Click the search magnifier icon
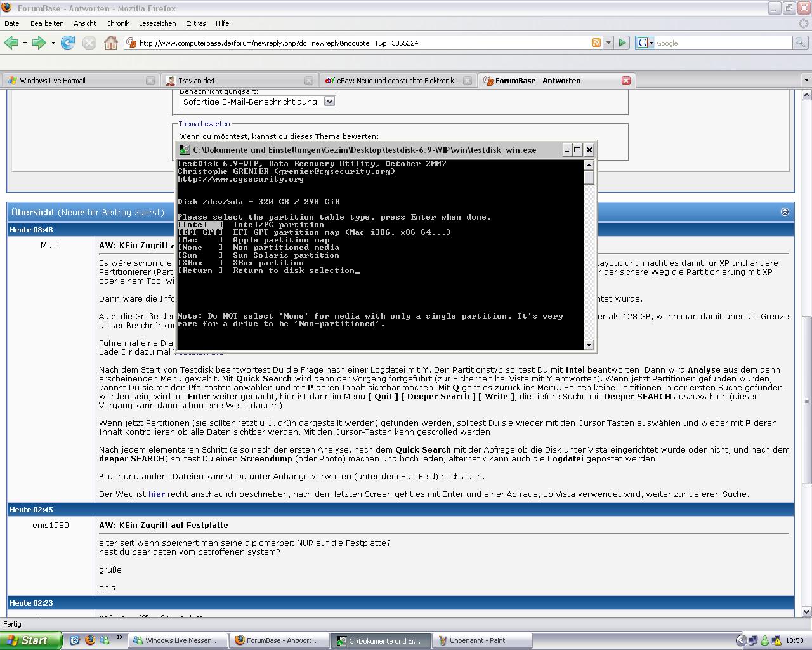Viewport: 812px width, 650px height. click(x=801, y=43)
